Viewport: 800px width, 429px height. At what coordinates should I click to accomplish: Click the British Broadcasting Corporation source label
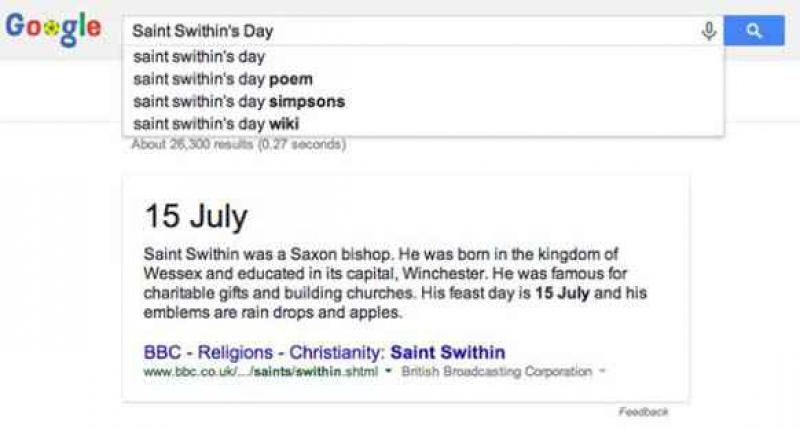[x=496, y=372]
